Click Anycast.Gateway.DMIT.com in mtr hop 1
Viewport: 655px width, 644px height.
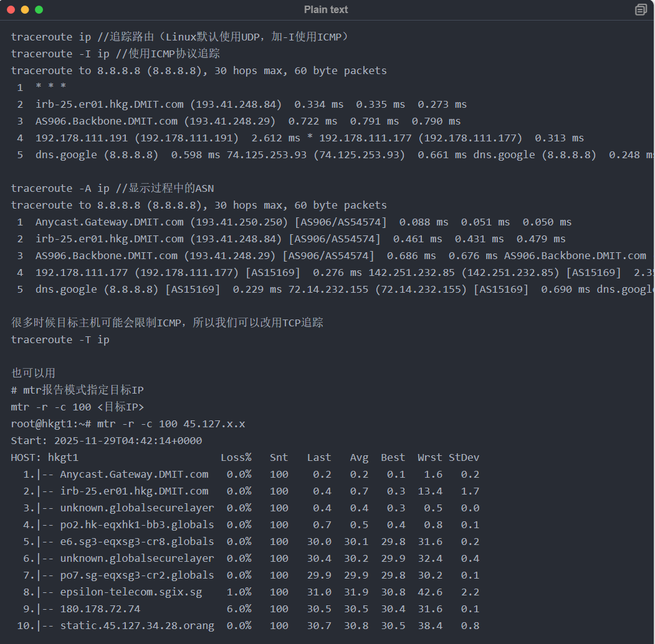pyautogui.click(x=134, y=474)
